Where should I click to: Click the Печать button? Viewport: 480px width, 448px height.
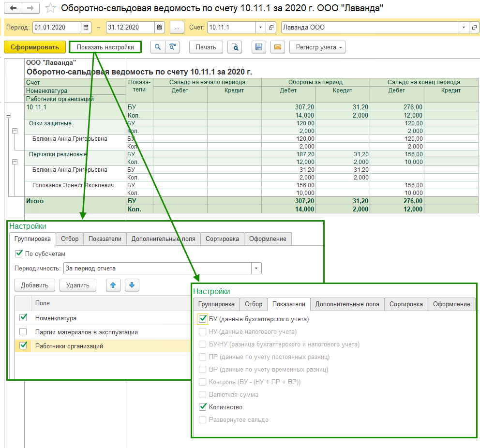point(206,47)
